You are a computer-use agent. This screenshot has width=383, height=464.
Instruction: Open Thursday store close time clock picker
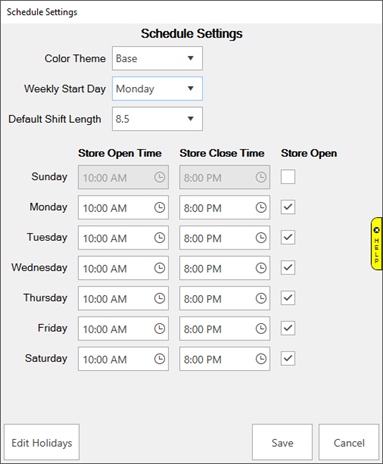(261, 298)
